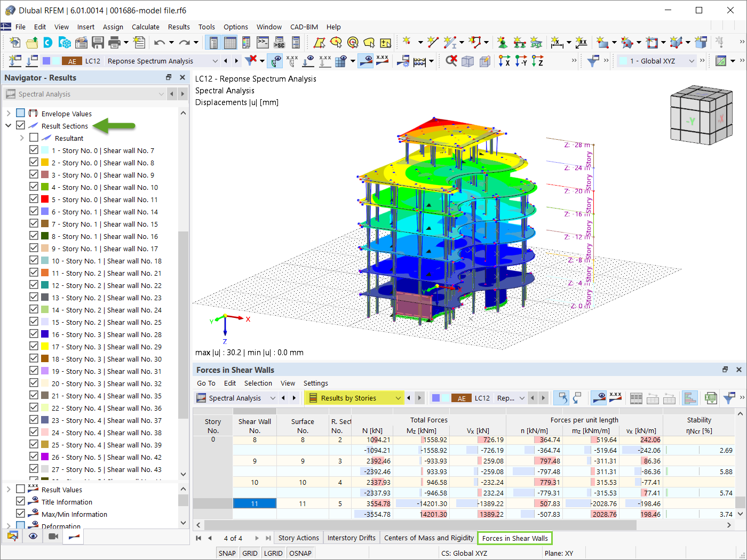Click the Save file icon in toolbar
Screen dimensions: 747x560
coord(98,42)
